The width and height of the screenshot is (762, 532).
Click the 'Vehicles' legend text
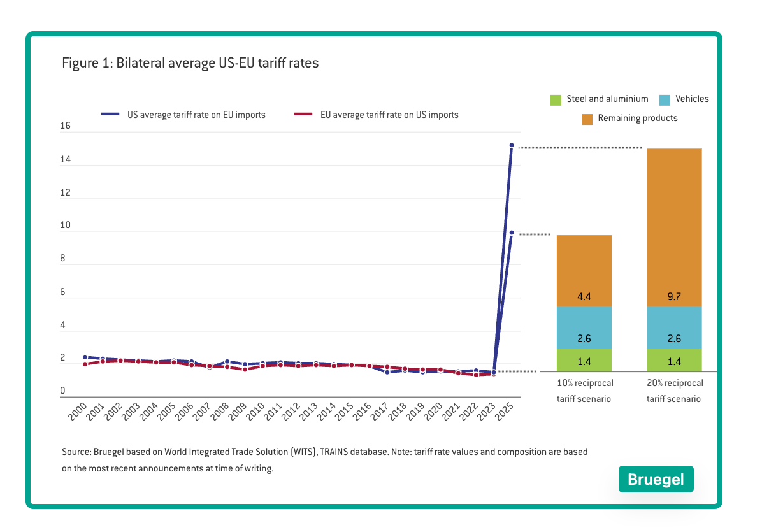tap(692, 99)
